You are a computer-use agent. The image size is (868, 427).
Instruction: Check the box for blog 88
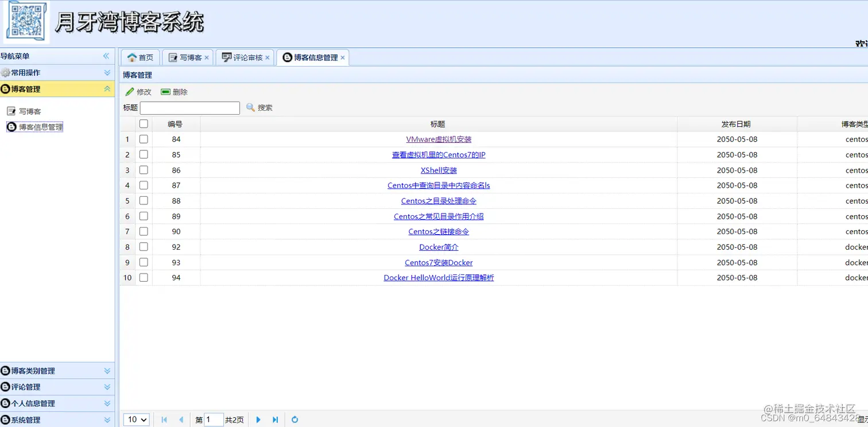[x=144, y=200]
